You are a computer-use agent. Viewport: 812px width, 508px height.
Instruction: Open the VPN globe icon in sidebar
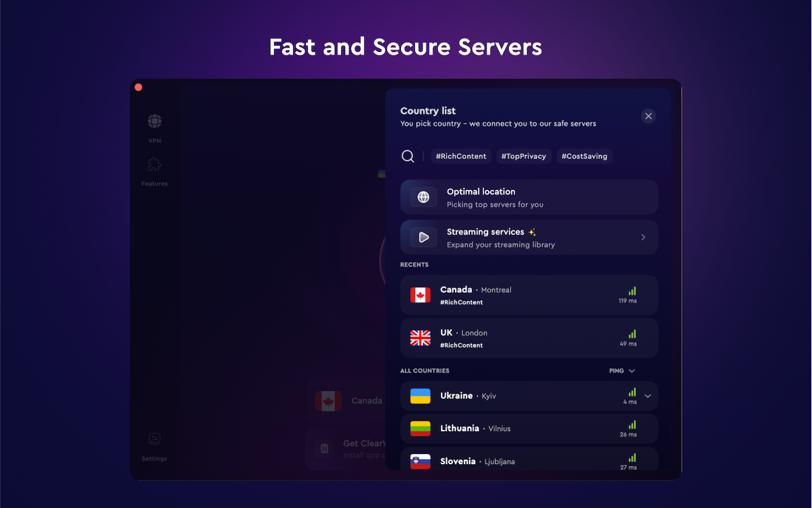[x=154, y=121]
